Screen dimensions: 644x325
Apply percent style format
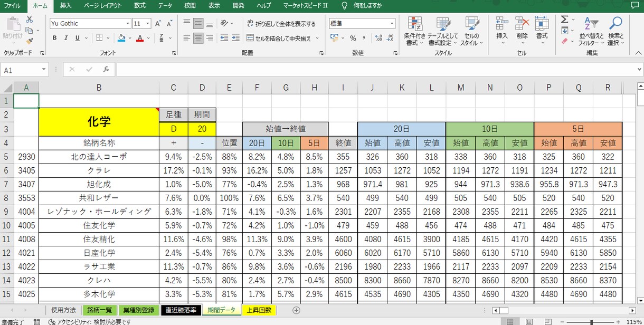pyautogui.click(x=352, y=38)
